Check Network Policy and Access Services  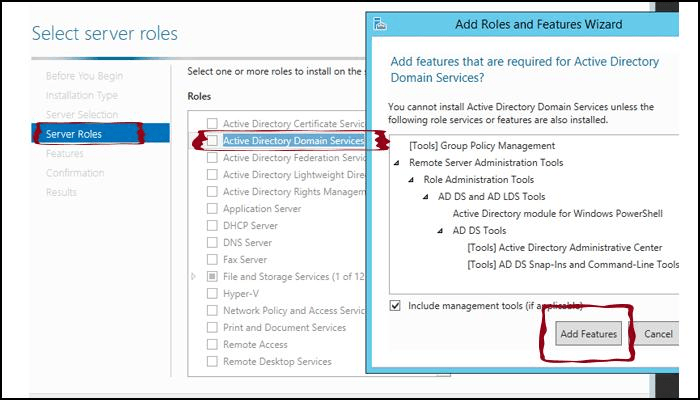click(212, 310)
